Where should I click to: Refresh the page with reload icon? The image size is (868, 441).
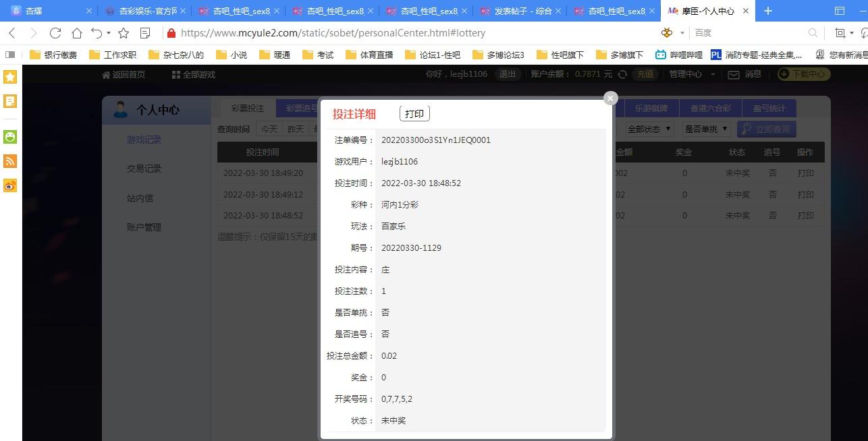point(55,33)
